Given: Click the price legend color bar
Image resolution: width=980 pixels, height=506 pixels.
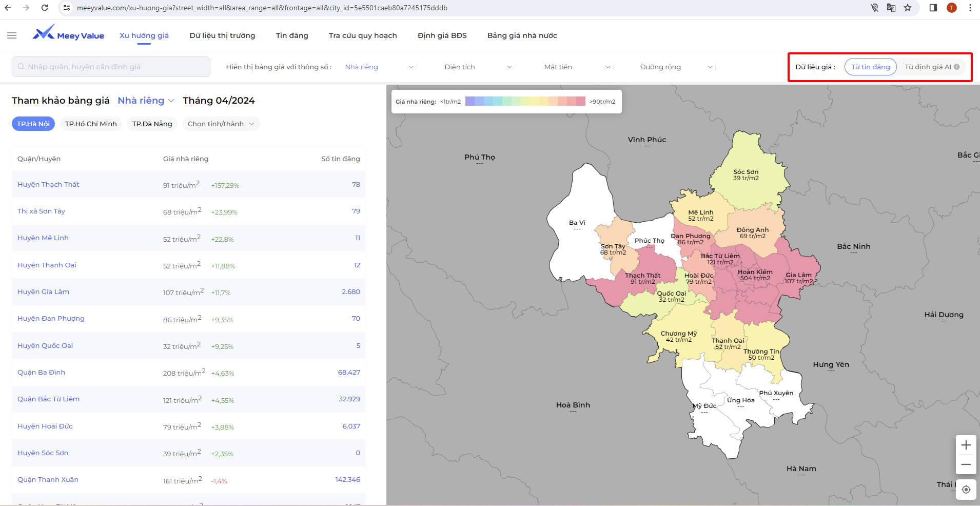Looking at the screenshot, I should [525, 101].
